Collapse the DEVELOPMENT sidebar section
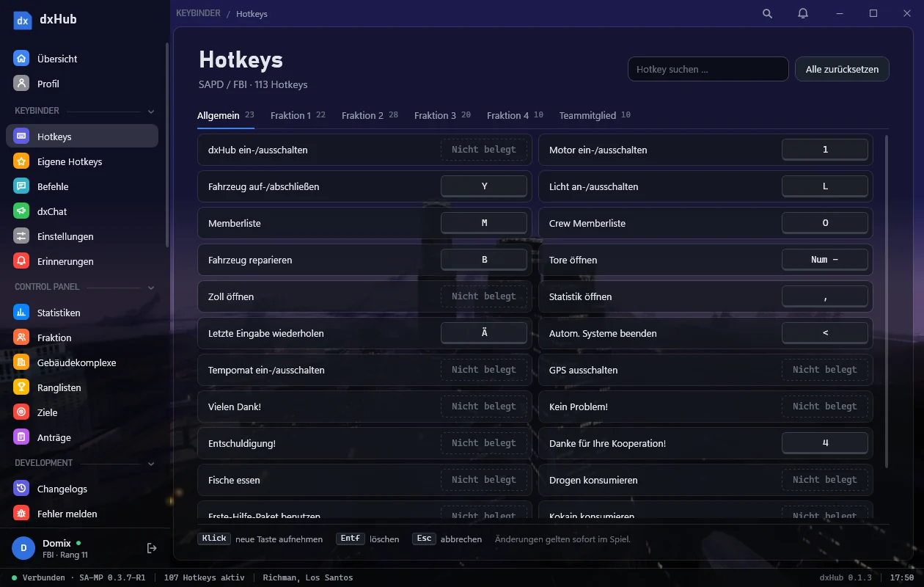The image size is (924, 587). click(151, 464)
